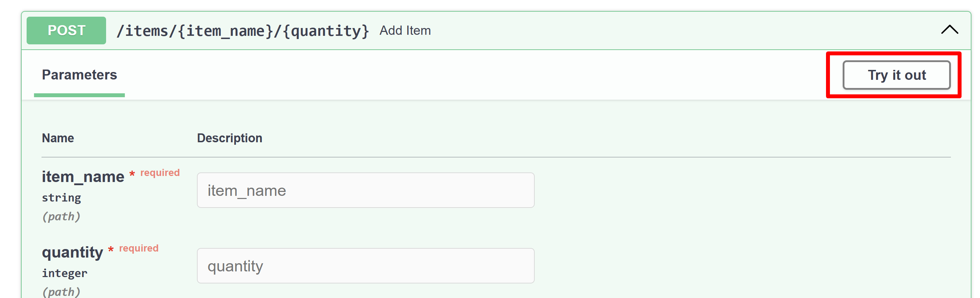This screenshot has height=298, width=980.
Task: Select the Parameters tab
Action: coord(79,75)
